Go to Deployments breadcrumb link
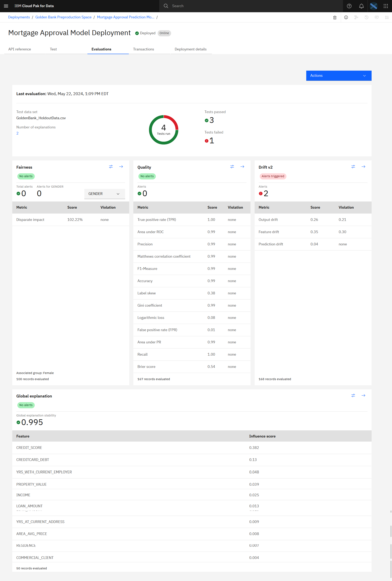The height and width of the screenshot is (581, 392). pos(19,17)
